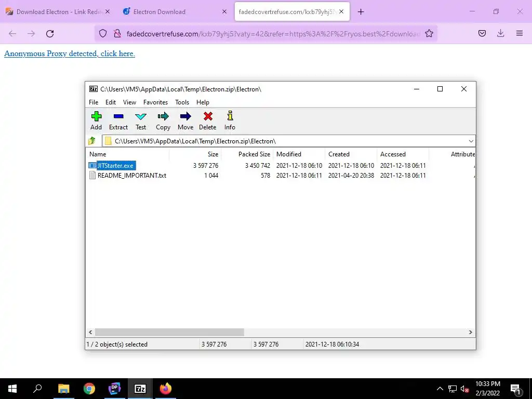Click the muted volume tray icon

(x=464, y=389)
